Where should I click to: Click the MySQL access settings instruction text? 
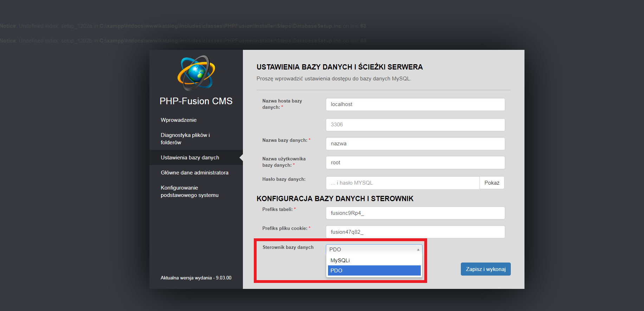point(334,79)
